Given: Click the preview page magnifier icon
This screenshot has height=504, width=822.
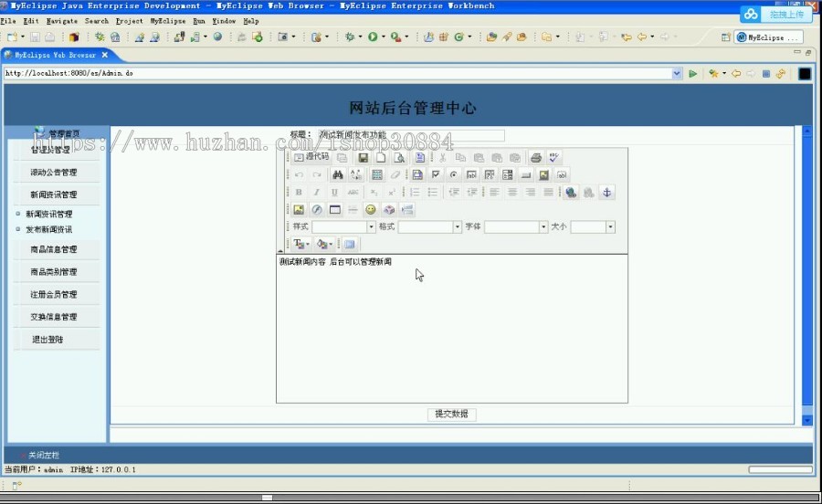Looking at the screenshot, I should (x=399, y=157).
